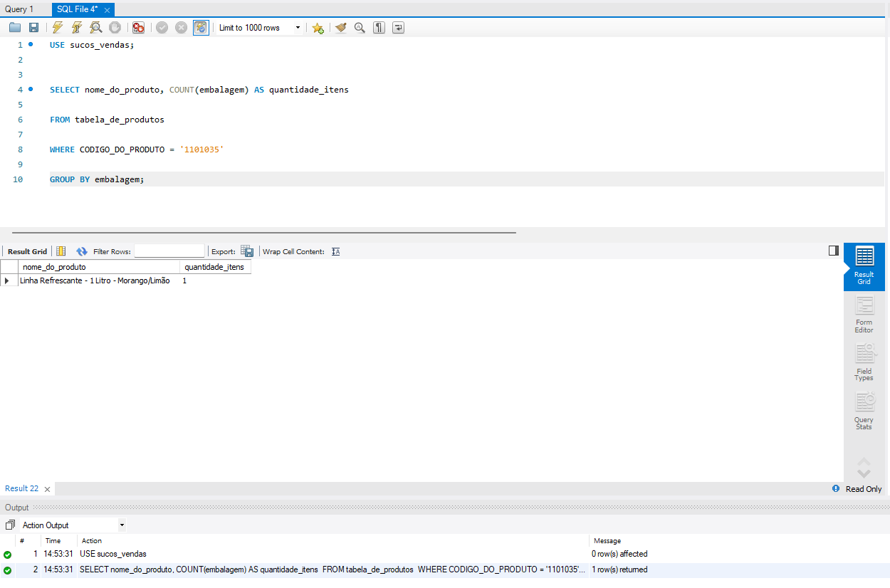Toggle result grid columns view icon
Screen dimensions: 890x588
click(61, 251)
